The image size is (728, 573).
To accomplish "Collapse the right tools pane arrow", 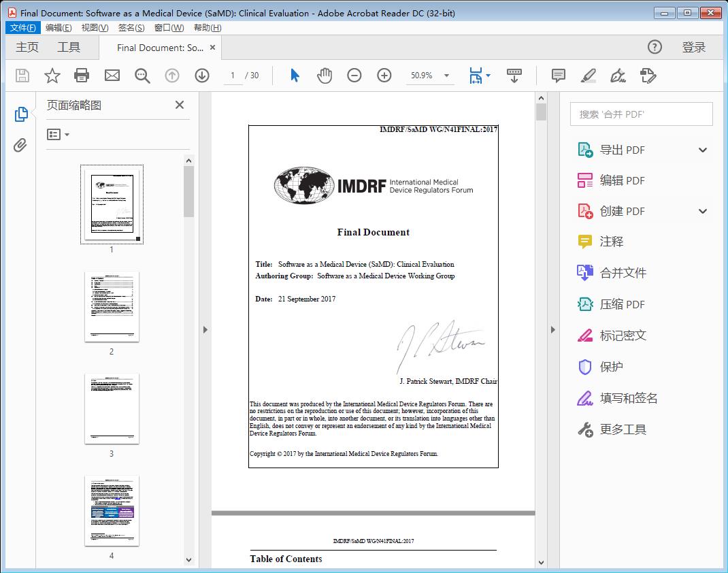I will tap(552, 329).
